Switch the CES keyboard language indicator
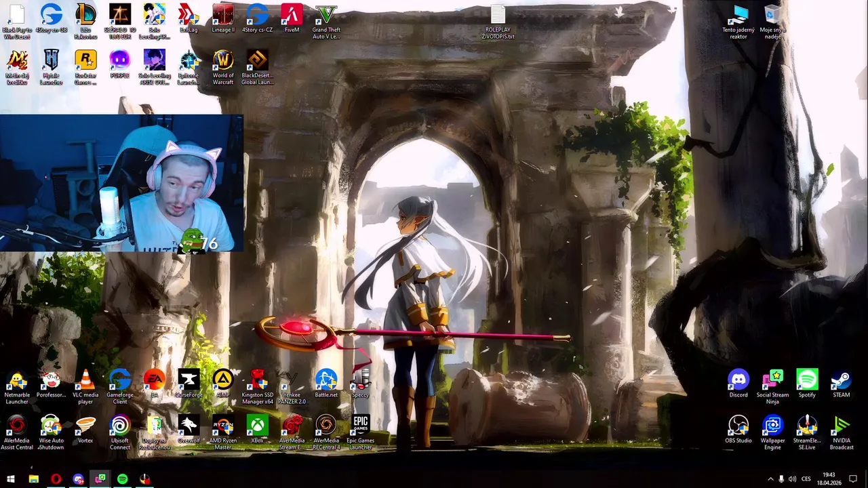The width and height of the screenshot is (868, 488). 807,479
